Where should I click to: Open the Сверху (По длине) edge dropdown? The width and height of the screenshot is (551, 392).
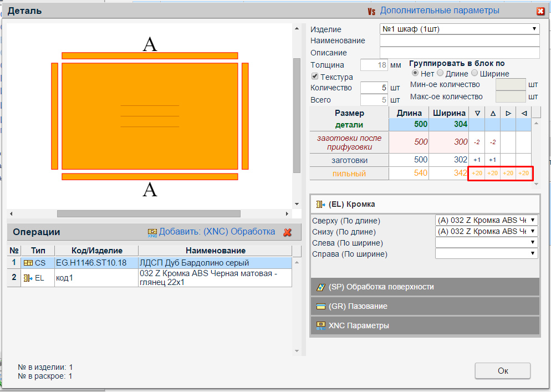[487, 221]
